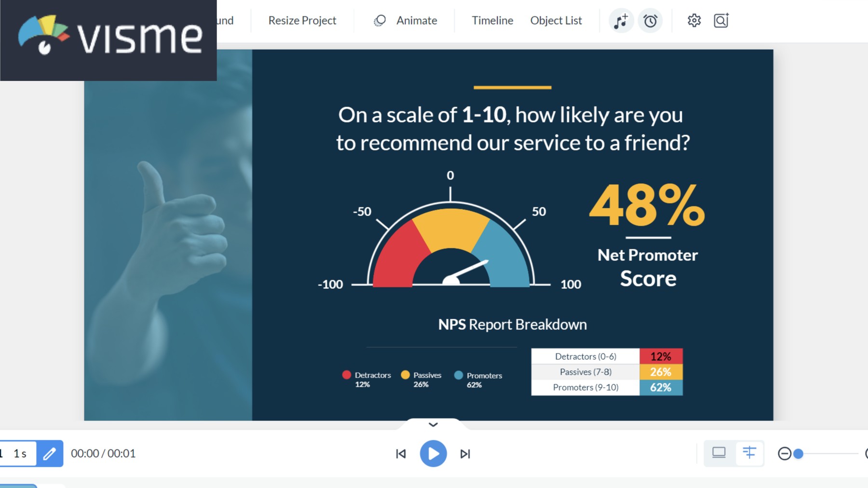Click the gauge label -100
Image resolution: width=868 pixels, height=488 pixels.
click(x=330, y=285)
